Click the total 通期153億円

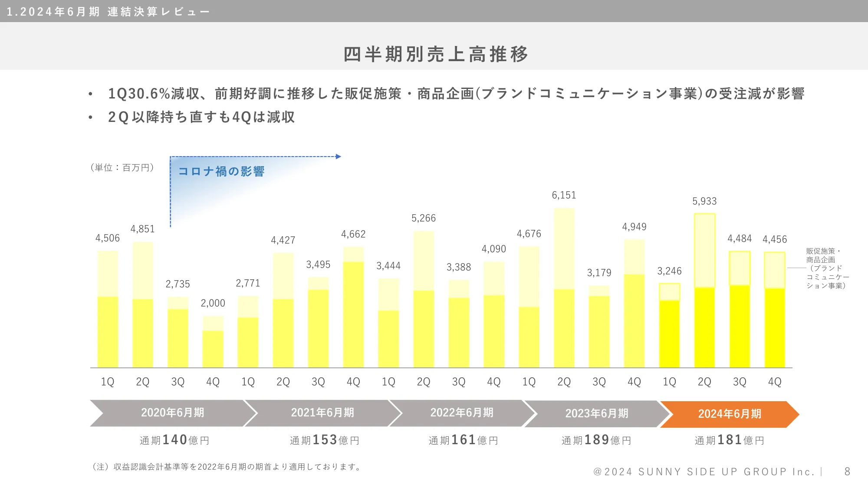pyautogui.click(x=325, y=440)
